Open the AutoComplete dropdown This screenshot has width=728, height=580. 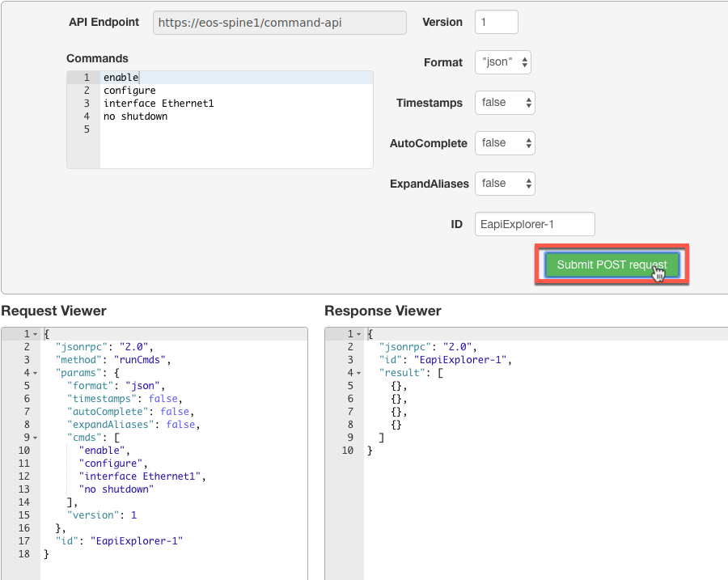[x=505, y=143]
